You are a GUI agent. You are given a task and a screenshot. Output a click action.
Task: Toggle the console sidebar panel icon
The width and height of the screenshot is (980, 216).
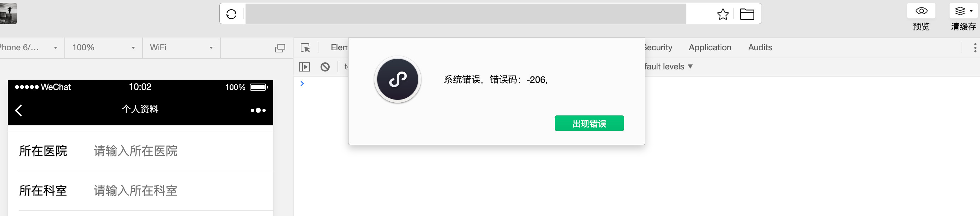304,67
